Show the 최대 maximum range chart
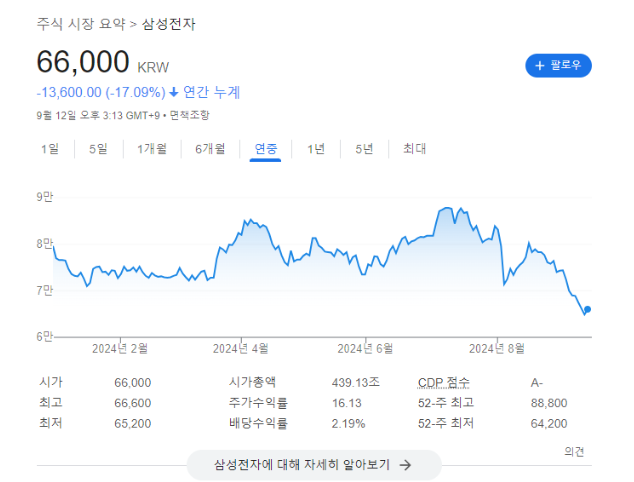This screenshot has width=634, height=482. [414, 148]
